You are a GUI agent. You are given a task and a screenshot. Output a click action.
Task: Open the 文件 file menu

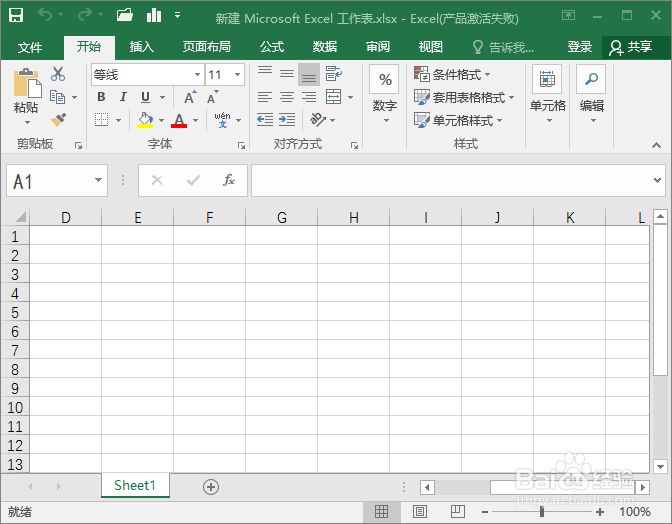(x=30, y=47)
